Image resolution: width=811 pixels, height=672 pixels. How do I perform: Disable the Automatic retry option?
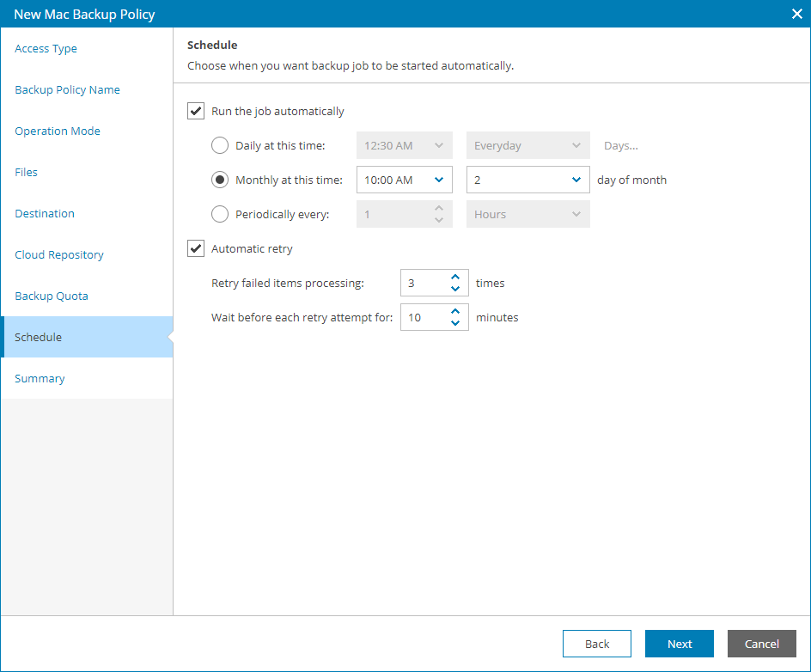click(196, 248)
